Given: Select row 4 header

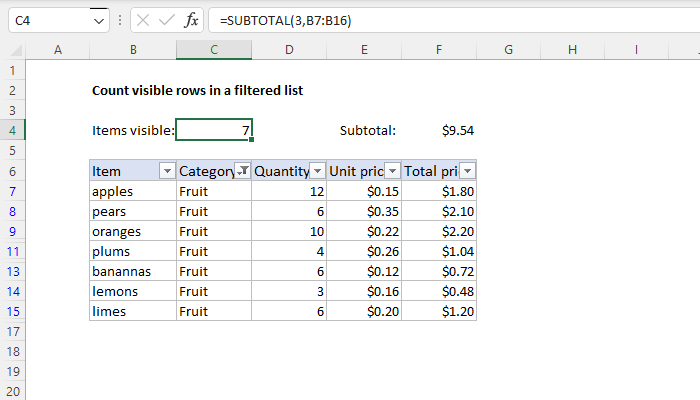Looking at the screenshot, I should coord(12,130).
